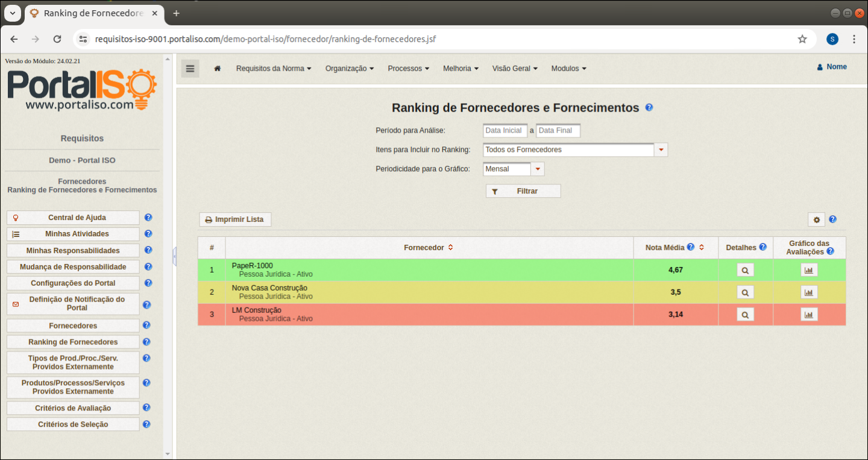Open the gear settings icon above table
This screenshot has width=868, height=460.
817,220
